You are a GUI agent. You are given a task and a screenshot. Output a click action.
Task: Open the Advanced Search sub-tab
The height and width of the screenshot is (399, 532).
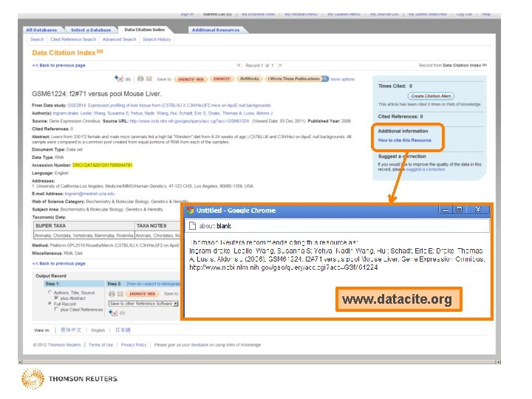pos(119,39)
